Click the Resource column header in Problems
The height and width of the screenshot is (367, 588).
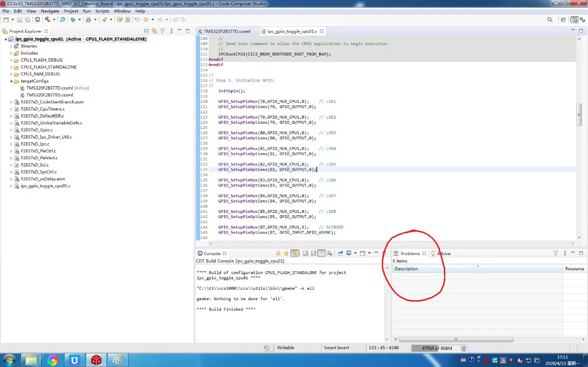point(575,268)
